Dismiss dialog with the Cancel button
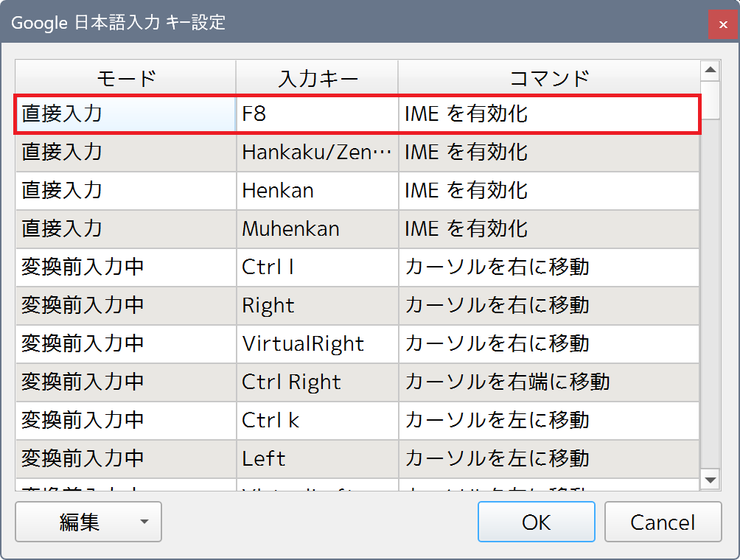This screenshot has width=740, height=560. 663,522
